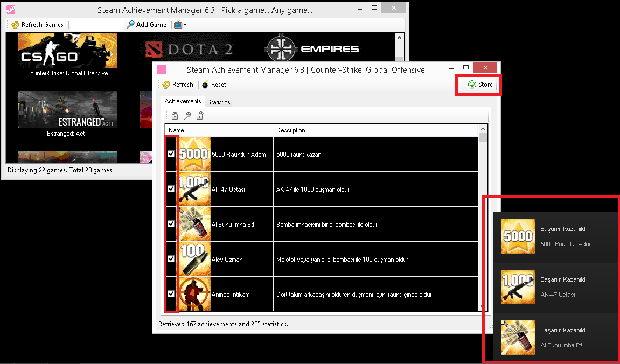
Task: Click the Alev Uzmanı molotov icon
Action: tap(194, 259)
